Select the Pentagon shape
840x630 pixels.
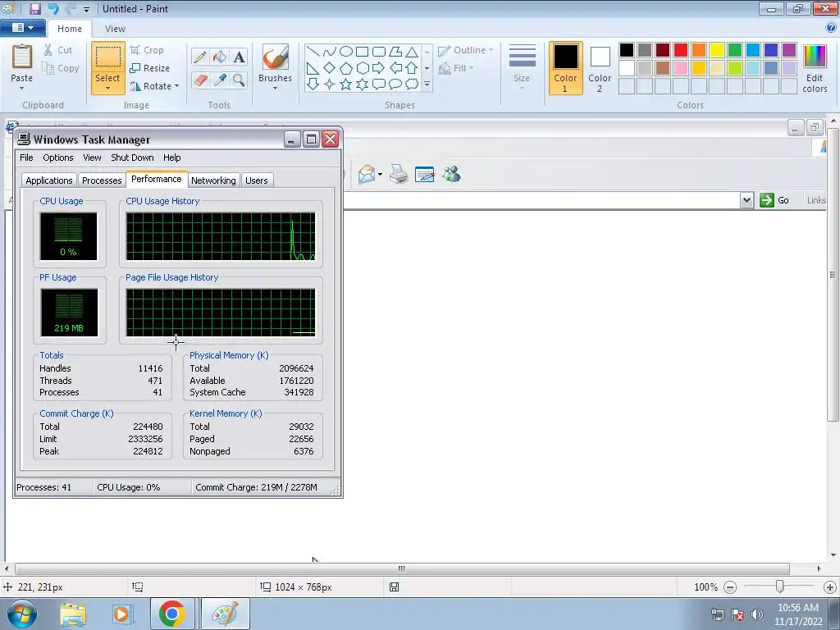point(346,68)
